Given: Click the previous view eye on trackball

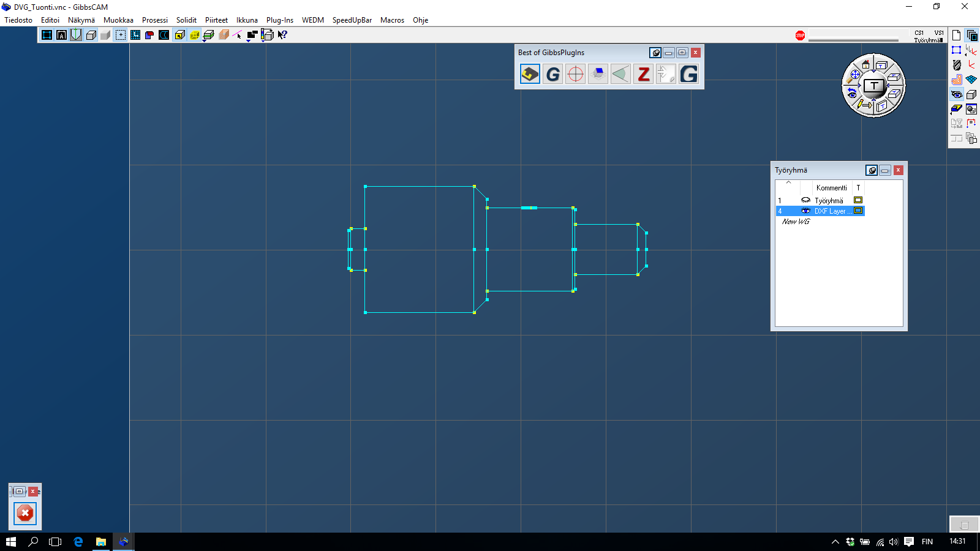Looking at the screenshot, I should click(851, 93).
